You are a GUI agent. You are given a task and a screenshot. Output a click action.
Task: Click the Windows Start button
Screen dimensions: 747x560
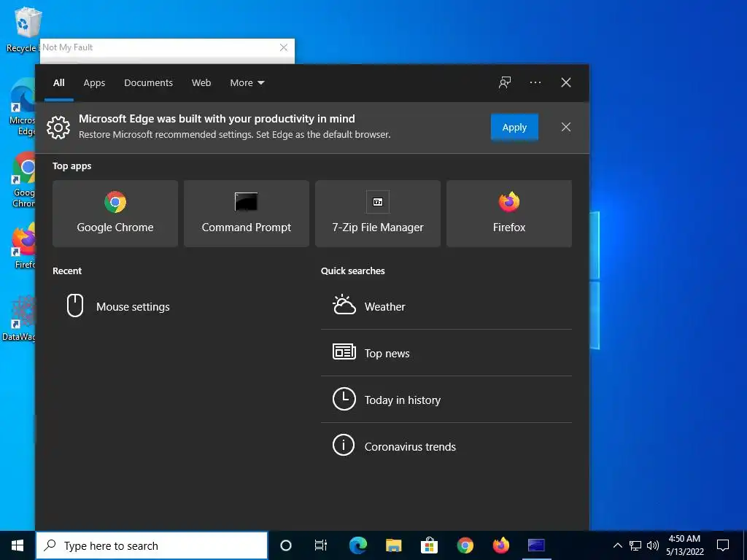(18, 545)
